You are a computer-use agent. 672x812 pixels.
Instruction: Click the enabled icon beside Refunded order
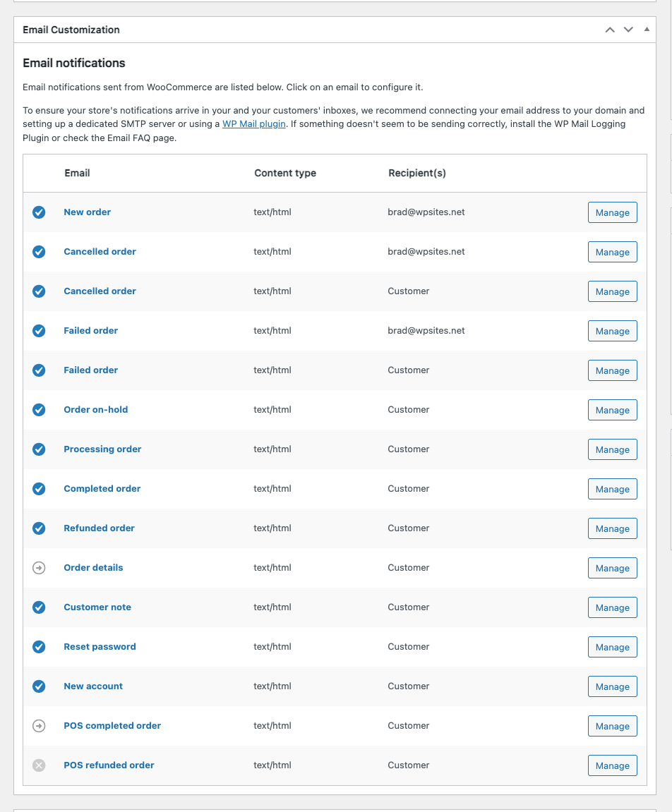[x=39, y=528]
